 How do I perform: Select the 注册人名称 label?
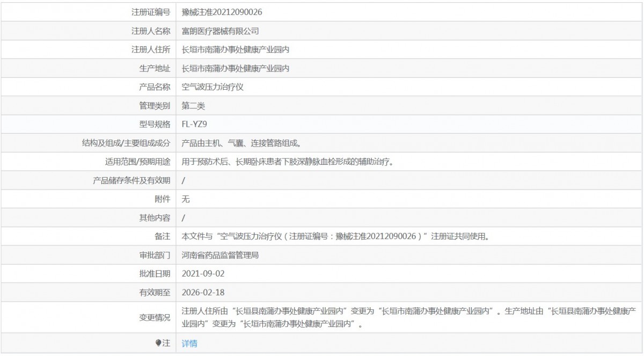(151, 31)
